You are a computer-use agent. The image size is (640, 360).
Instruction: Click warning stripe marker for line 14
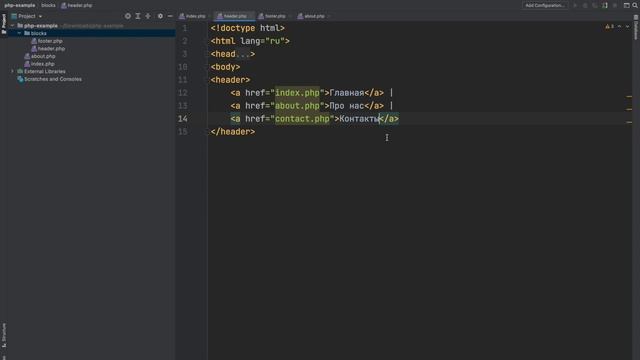coord(629,122)
